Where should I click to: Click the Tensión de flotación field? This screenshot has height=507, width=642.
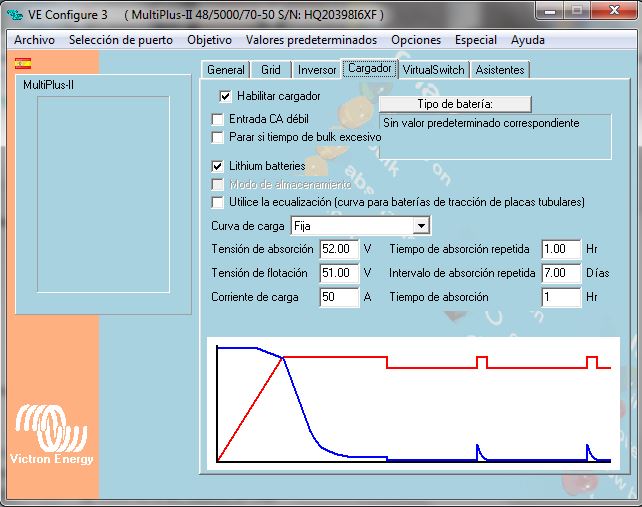click(339, 273)
